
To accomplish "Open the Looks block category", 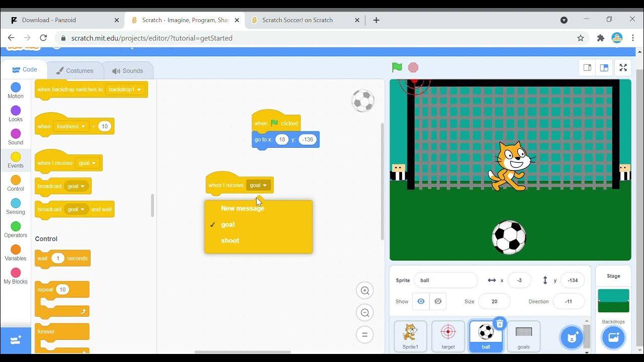I will [16, 114].
